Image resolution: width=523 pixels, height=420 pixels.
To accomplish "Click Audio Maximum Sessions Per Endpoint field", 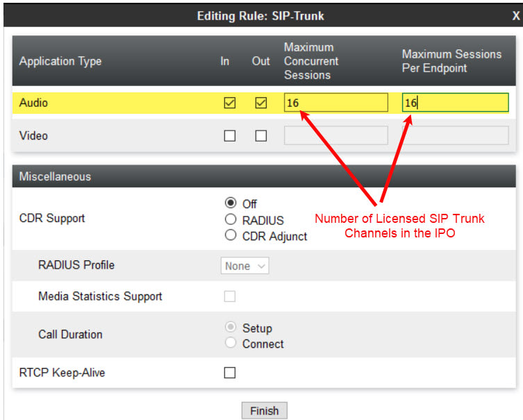I will [x=456, y=102].
